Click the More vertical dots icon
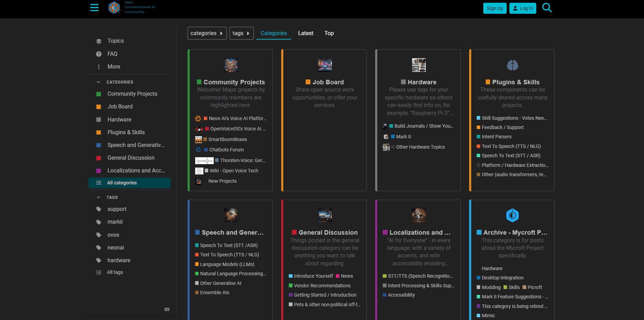Screen dimensions: 644x320 [99, 67]
